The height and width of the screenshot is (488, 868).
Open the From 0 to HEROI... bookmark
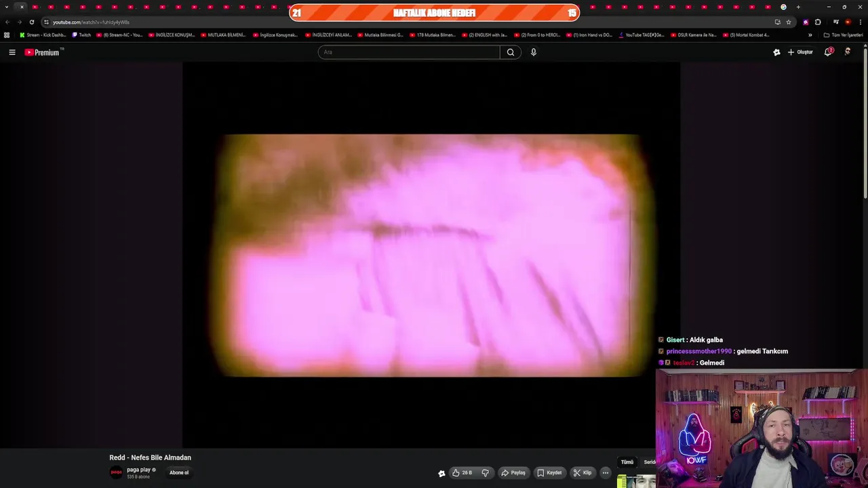[x=537, y=35]
